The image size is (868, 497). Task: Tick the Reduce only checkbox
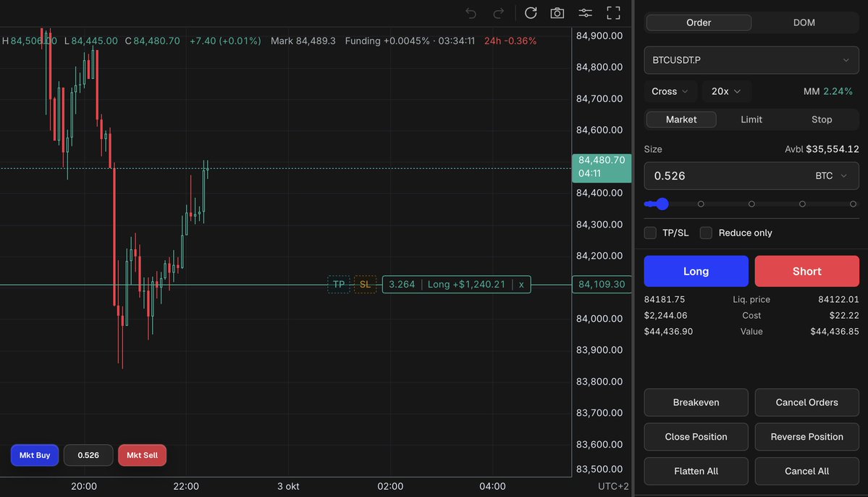706,233
